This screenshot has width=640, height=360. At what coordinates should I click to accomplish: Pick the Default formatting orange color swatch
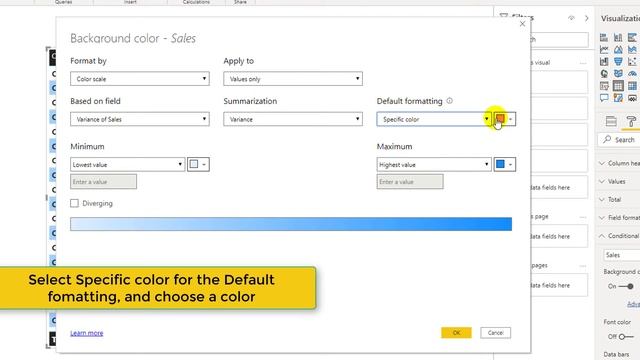tap(504, 119)
